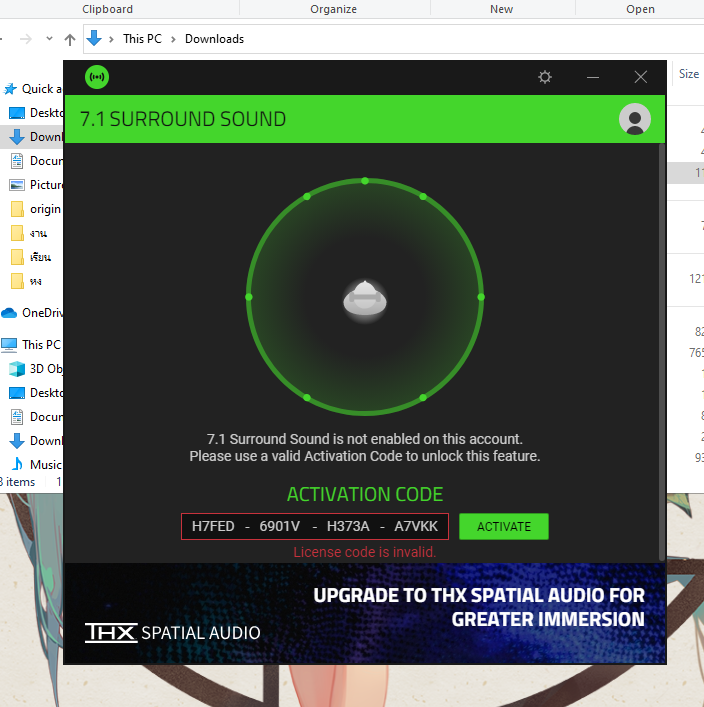Select the rear left speaker dot

[x=307, y=398]
